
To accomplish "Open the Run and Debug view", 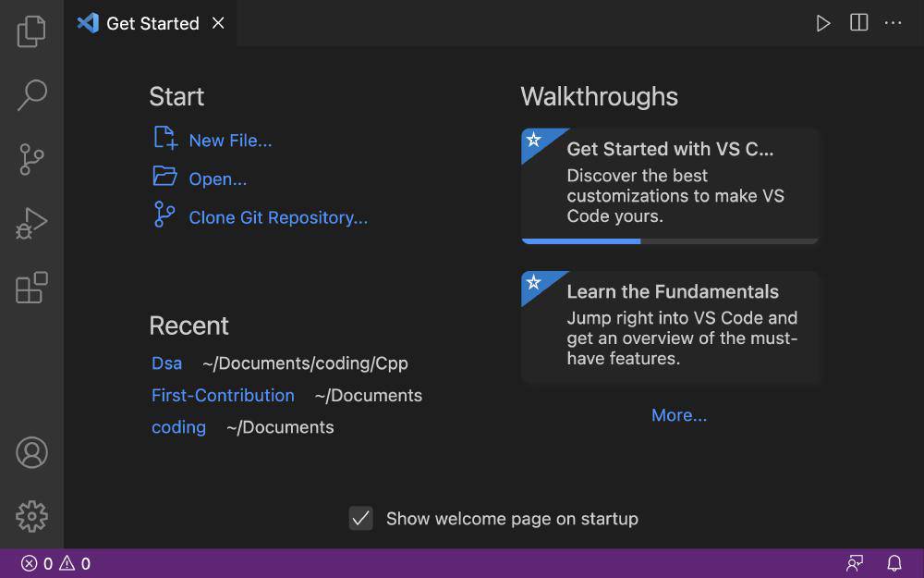I will point(31,223).
